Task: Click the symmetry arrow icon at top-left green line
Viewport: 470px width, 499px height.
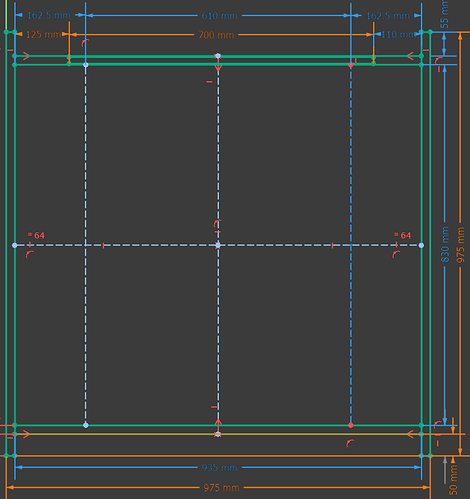Action: pyautogui.click(x=26, y=56)
